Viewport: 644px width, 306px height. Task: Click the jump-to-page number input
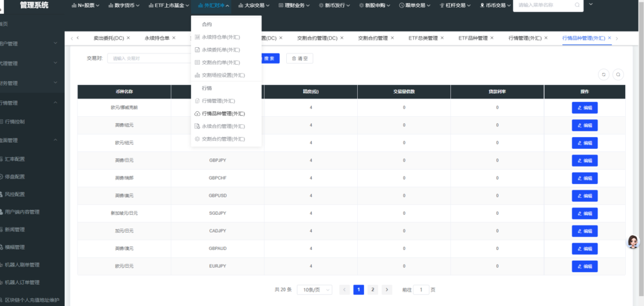[421, 290]
